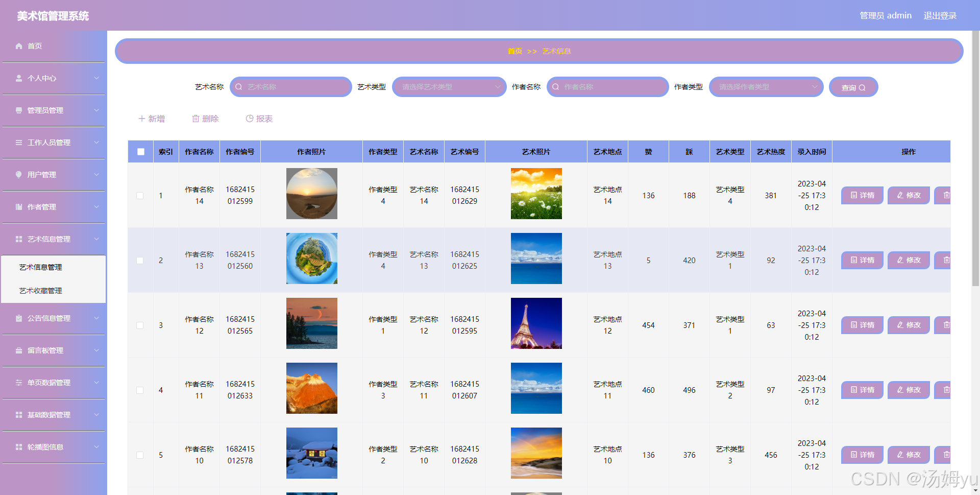The image size is (980, 495).
Task: Click the plus icon for 新增
Action: coord(142,119)
